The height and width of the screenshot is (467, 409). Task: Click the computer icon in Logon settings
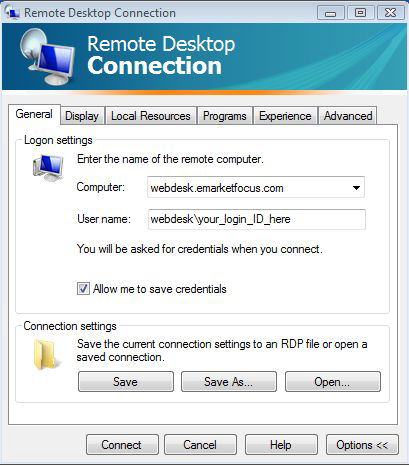point(48,168)
